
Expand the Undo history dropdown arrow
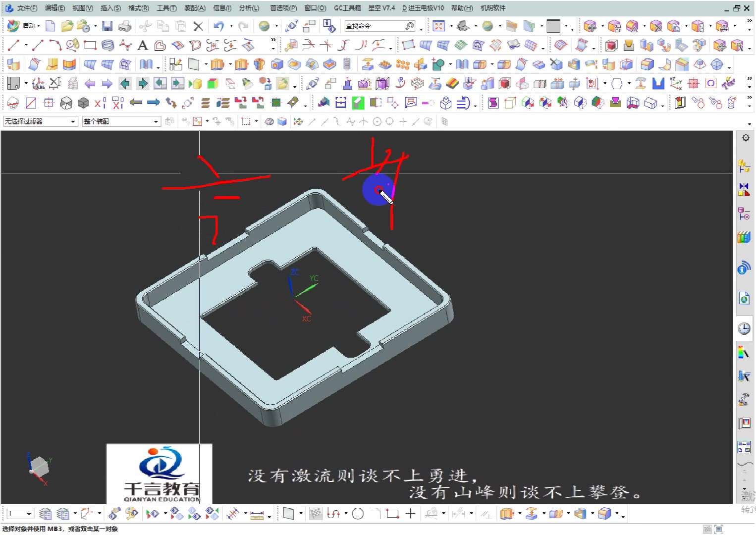[x=233, y=26]
